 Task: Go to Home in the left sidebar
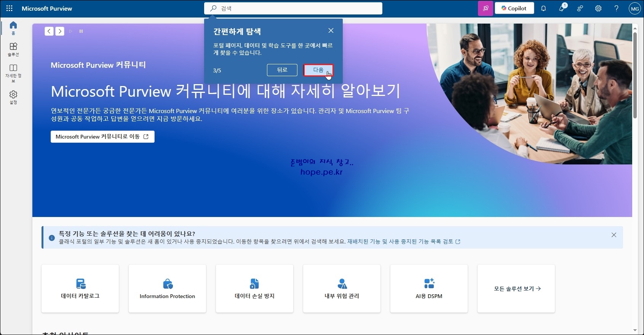pyautogui.click(x=13, y=28)
